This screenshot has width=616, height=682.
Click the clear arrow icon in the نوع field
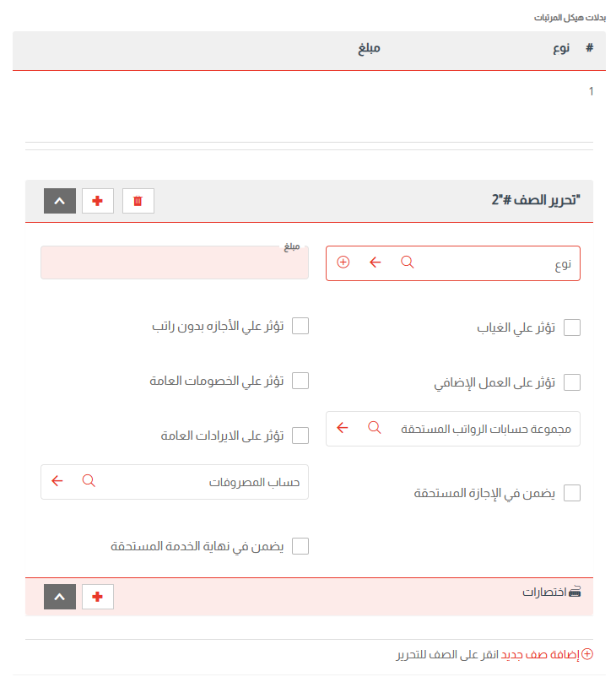(x=375, y=263)
